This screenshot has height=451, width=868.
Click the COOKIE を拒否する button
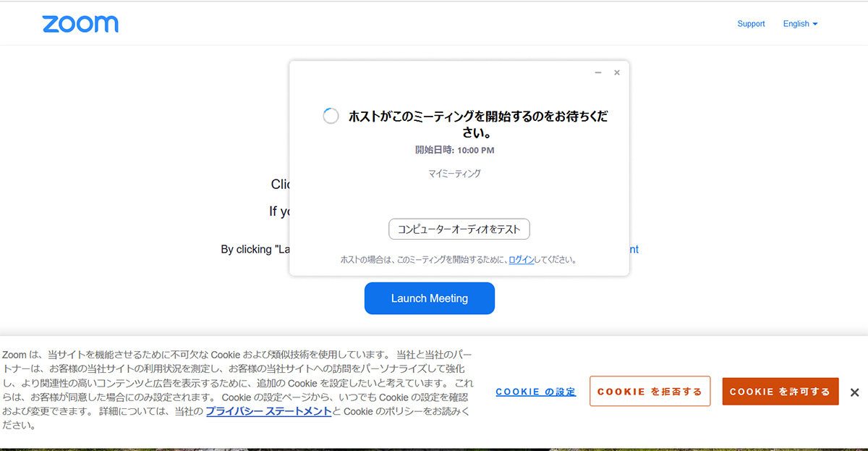click(650, 392)
